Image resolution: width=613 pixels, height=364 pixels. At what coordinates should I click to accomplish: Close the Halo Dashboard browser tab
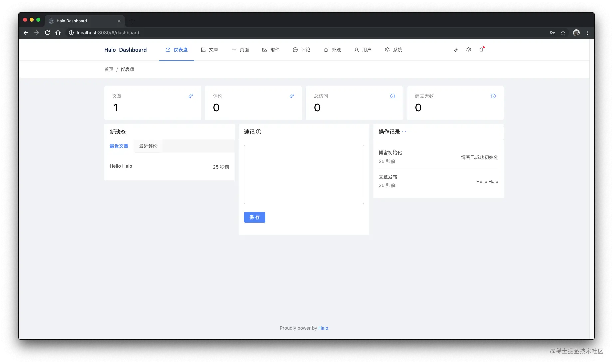[119, 21]
